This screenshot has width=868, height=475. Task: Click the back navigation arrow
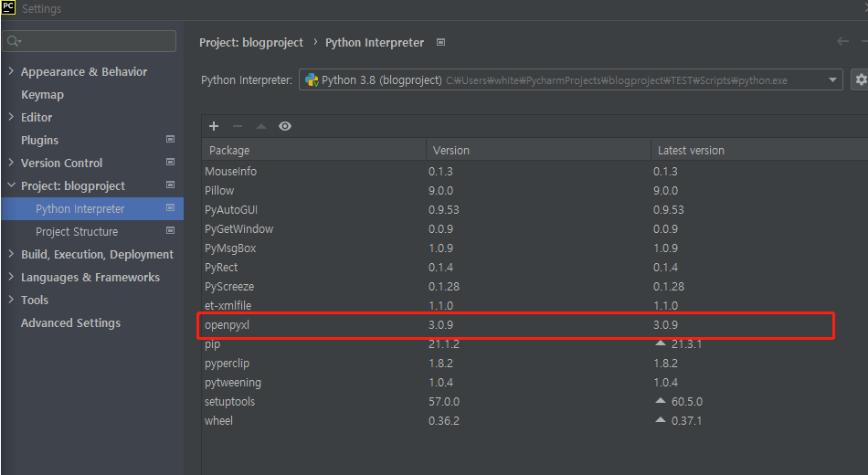(842, 41)
